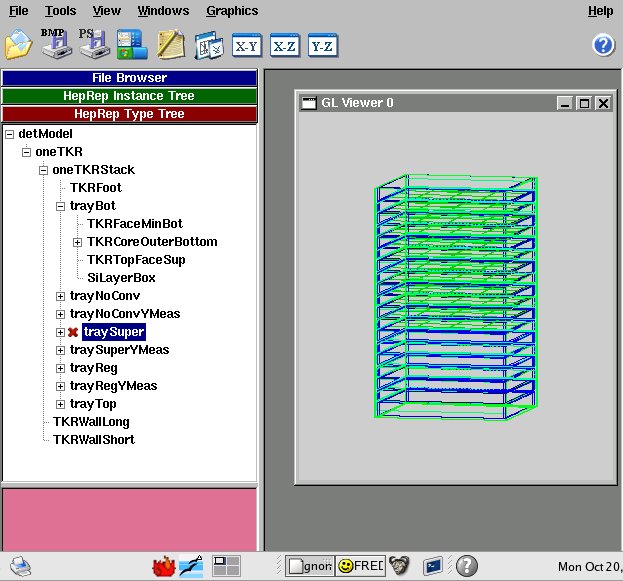Click the PS export toolbar icon

92,44
